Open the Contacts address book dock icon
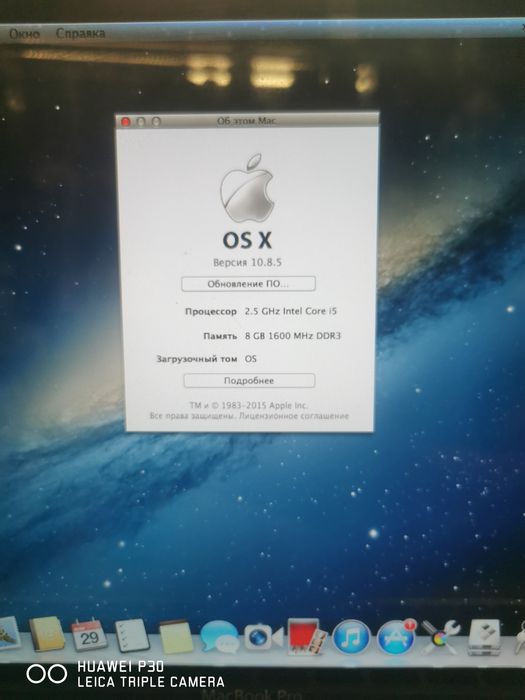The image size is (525, 700). pos(46,633)
